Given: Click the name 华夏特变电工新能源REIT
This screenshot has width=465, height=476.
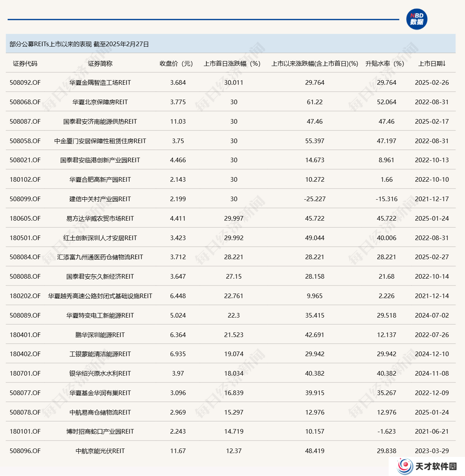Looking at the screenshot, I should (100, 316).
